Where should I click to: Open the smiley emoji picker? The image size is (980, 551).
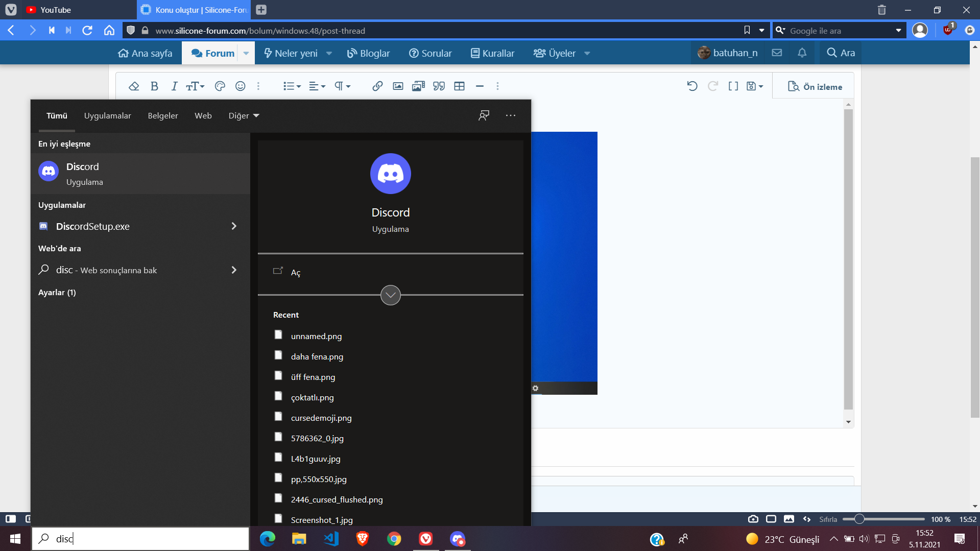[x=241, y=86]
